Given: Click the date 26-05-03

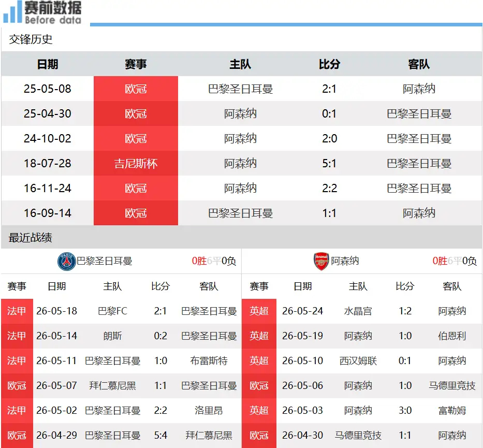Looking at the screenshot, I should click(302, 410).
